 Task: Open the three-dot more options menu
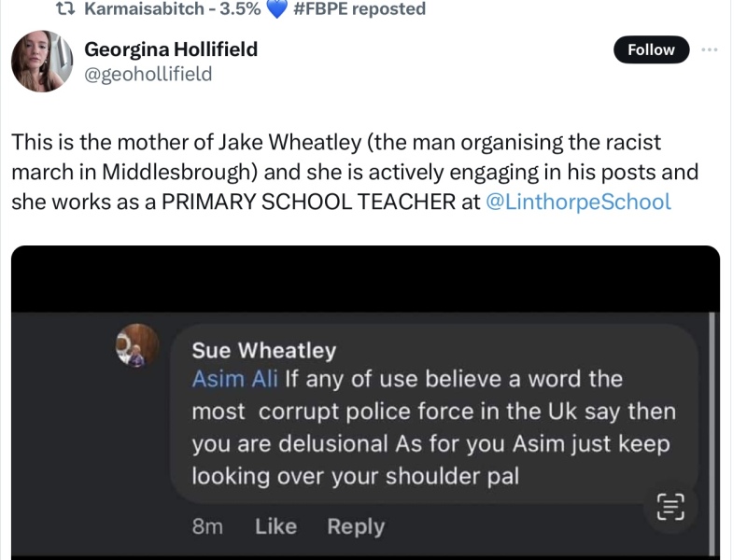[710, 49]
